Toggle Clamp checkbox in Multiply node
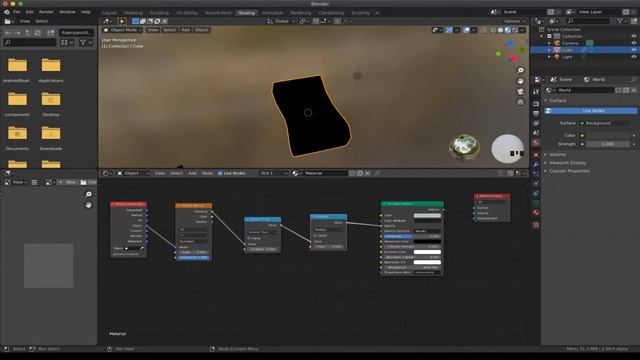 click(315, 236)
